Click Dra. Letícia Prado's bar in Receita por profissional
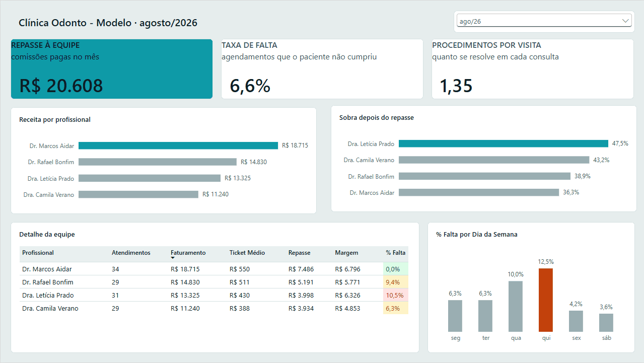Screen dimensions: 644x363 click(150, 178)
